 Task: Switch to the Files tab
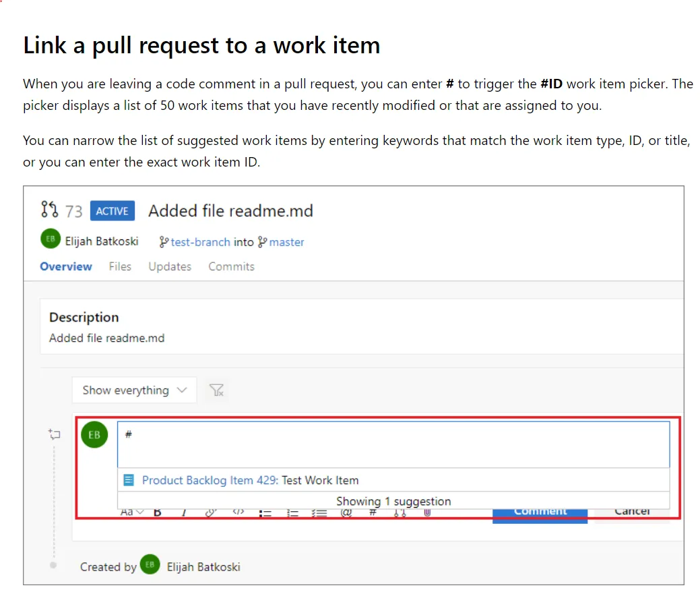[x=120, y=266]
